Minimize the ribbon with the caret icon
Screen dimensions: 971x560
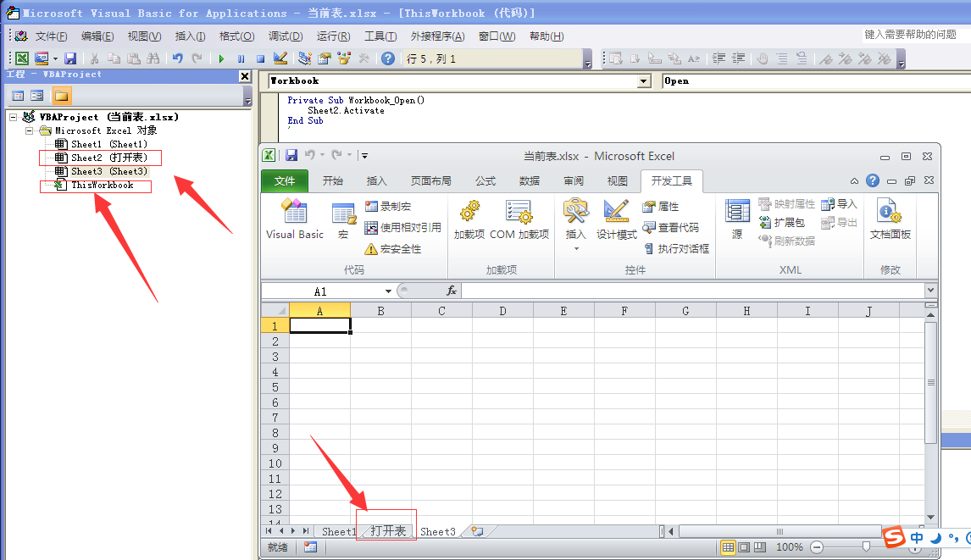point(854,181)
